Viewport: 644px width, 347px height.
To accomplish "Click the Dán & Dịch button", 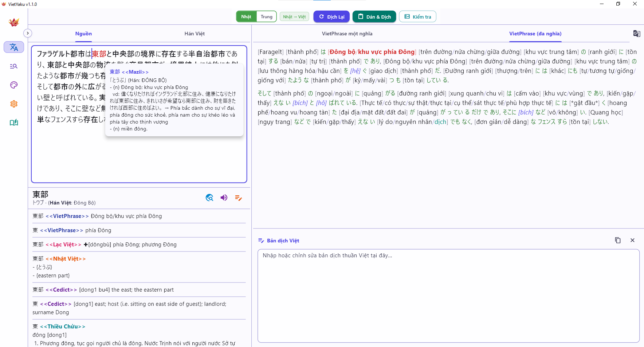I will tap(374, 17).
